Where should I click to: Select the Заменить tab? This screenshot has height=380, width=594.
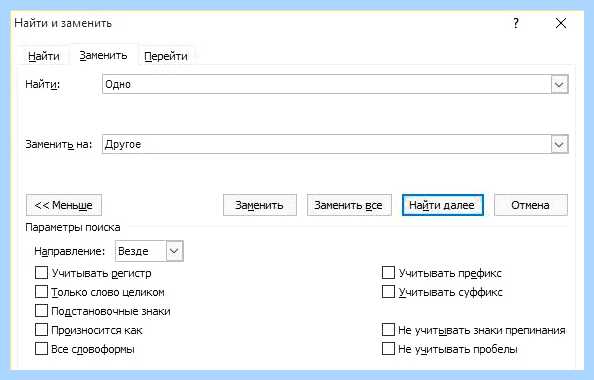click(103, 55)
